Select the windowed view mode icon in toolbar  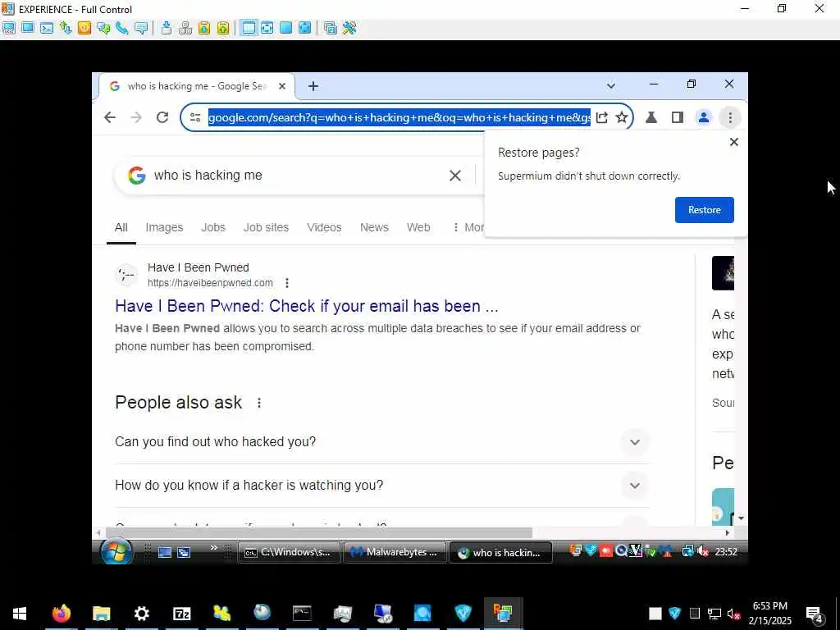[x=249, y=28]
